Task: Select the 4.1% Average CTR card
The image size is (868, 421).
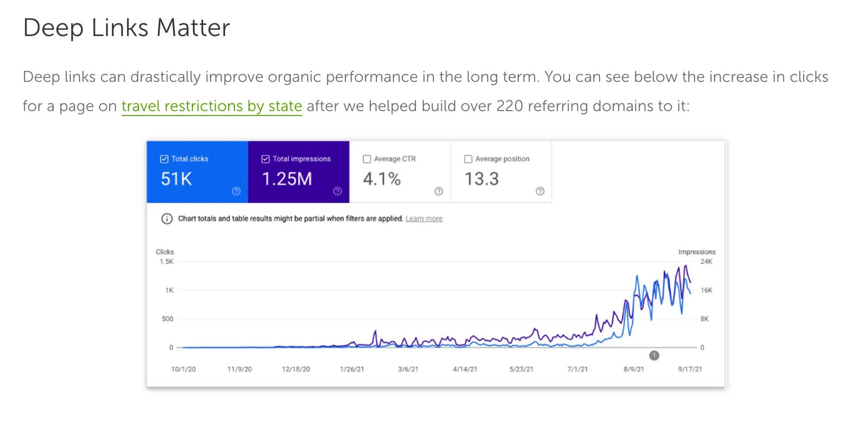Action: click(x=400, y=175)
